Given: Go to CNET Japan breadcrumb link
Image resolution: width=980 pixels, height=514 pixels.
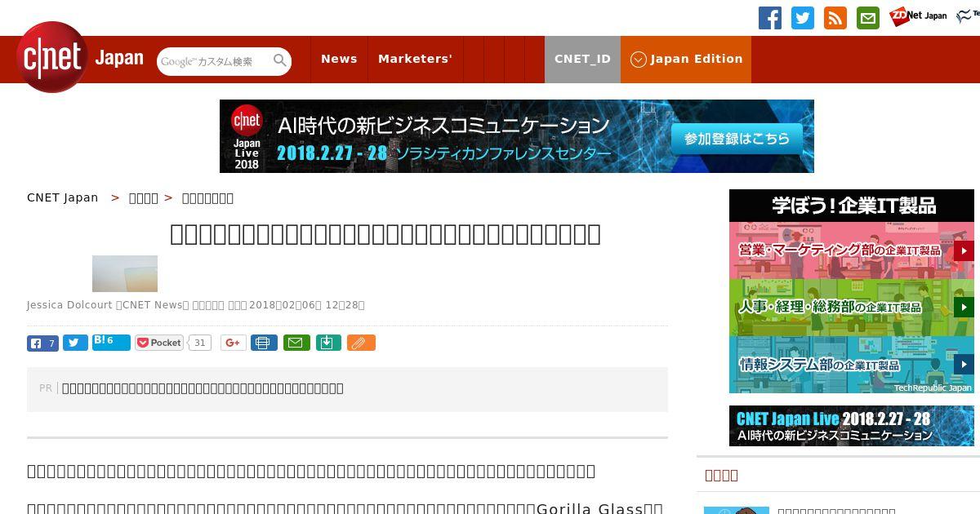Looking at the screenshot, I should (62, 197).
